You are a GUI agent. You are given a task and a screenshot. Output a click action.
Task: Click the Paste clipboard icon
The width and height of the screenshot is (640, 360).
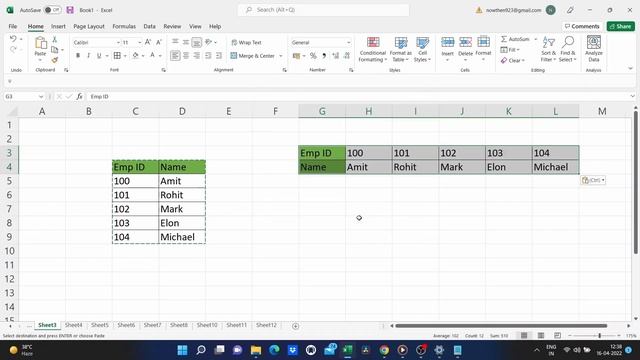click(40, 43)
